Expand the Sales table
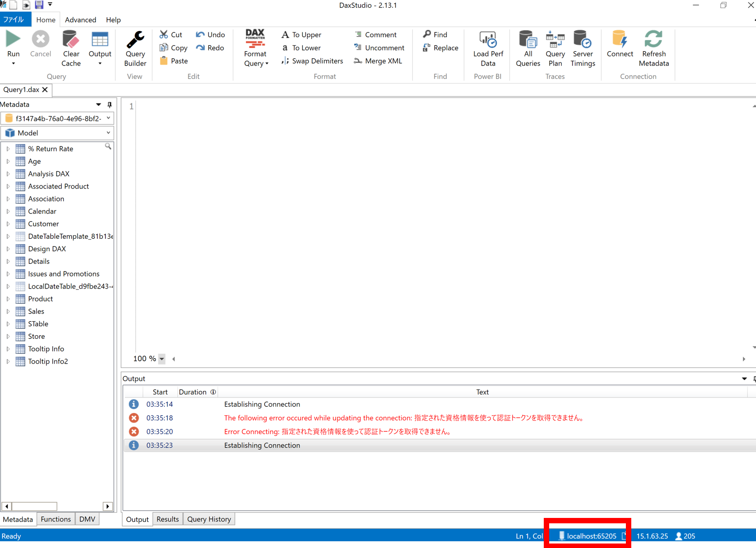Screen dimensions: 756x548 [8, 311]
